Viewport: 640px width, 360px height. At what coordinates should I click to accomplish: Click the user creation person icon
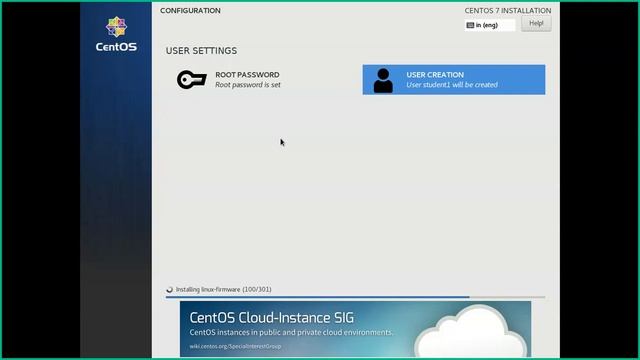[383, 80]
